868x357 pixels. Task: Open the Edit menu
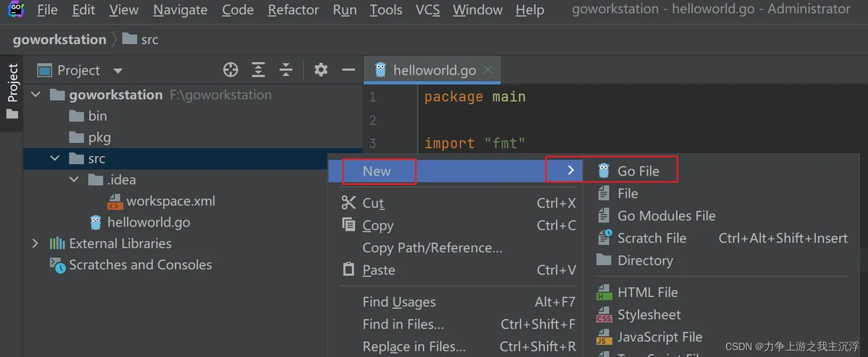[x=84, y=10]
